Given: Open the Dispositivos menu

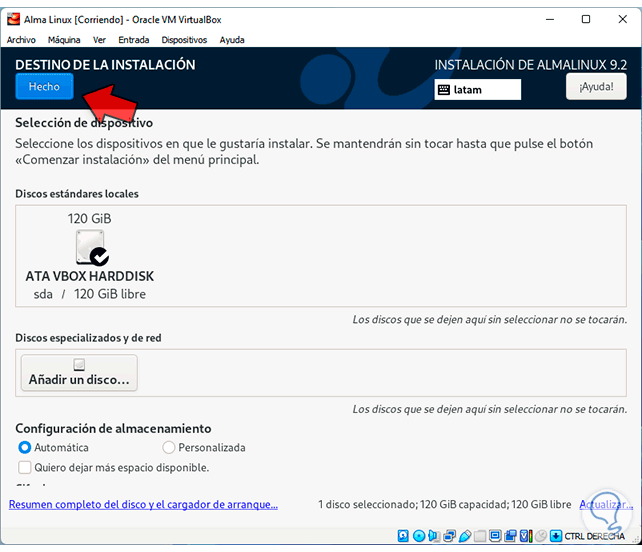Looking at the screenshot, I should (x=184, y=40).
